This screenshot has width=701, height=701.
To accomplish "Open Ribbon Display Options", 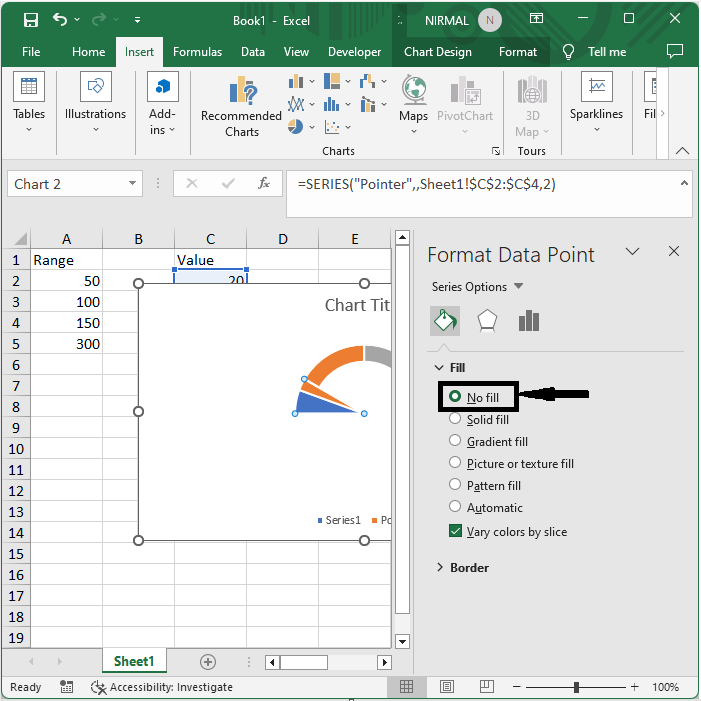I will pyautogui.click(x=536, y=18).
